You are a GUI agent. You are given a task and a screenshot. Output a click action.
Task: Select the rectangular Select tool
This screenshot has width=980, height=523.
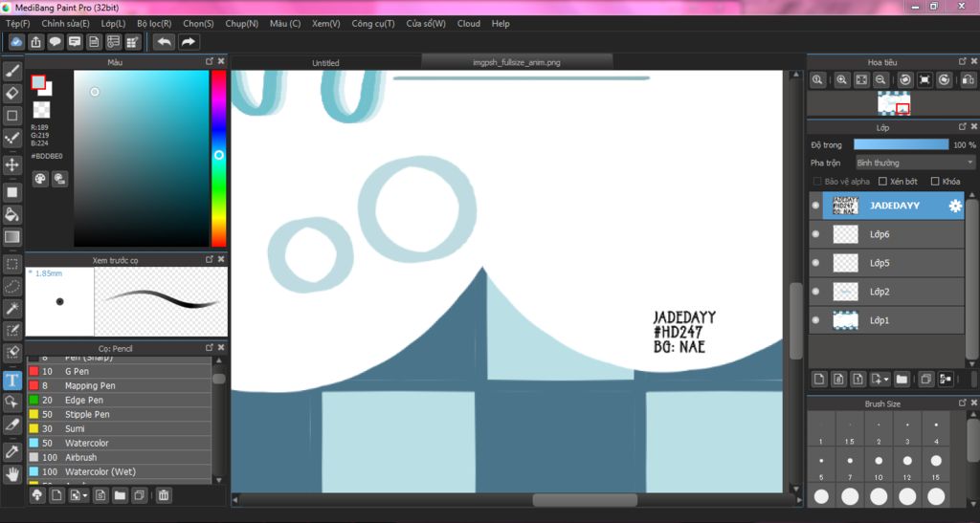click(11, 263)
